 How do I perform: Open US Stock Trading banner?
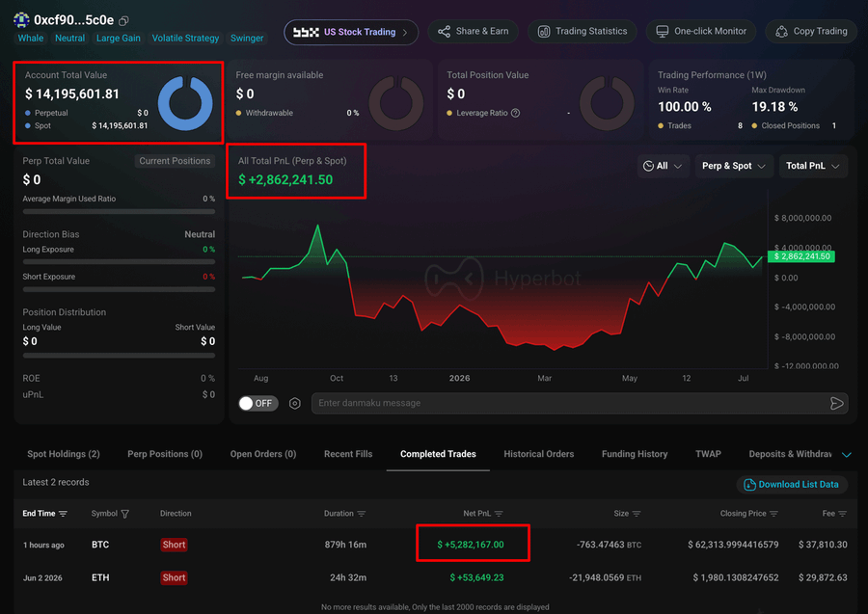coord(351,32)
